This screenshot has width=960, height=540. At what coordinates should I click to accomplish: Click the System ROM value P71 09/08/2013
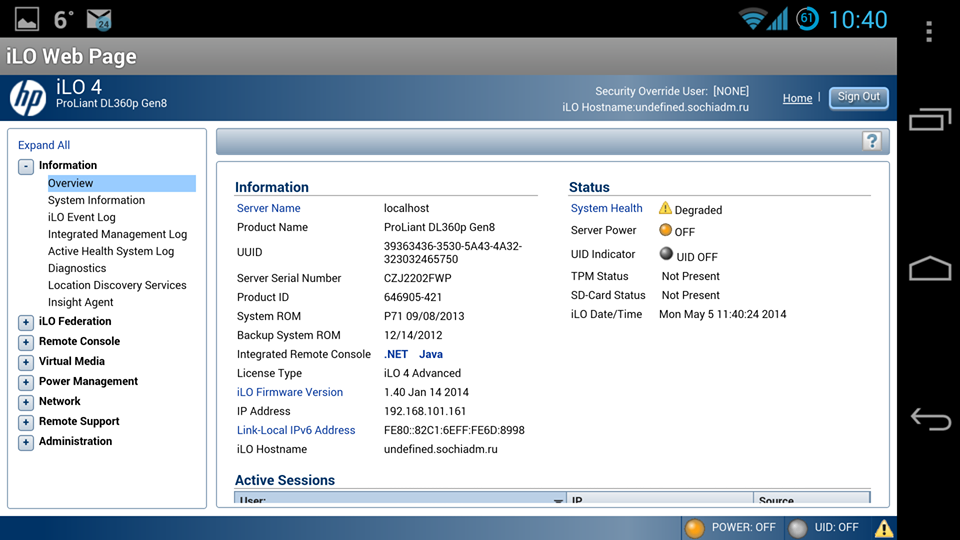pos(424,317)
